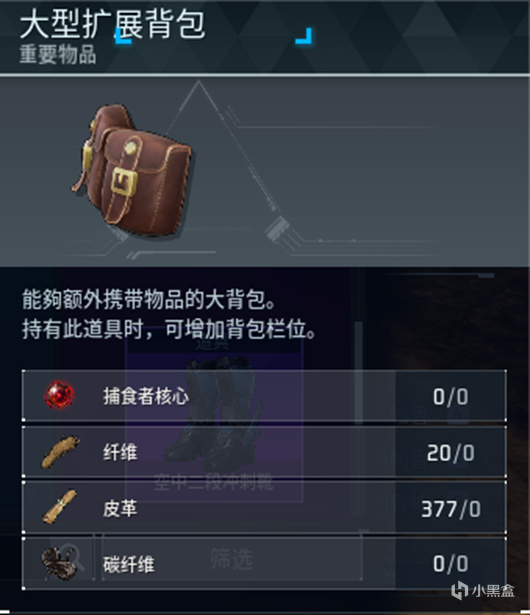Select the 碳纤维 material row
530x615 pixels.
(x=264, y=564)
